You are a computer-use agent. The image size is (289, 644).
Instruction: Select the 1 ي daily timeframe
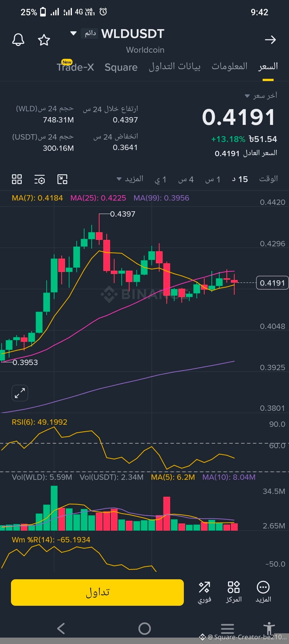point(161,179)
